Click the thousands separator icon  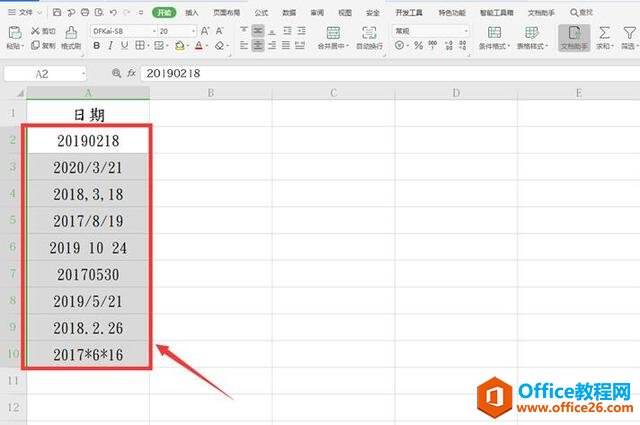(x=433, y=45)
